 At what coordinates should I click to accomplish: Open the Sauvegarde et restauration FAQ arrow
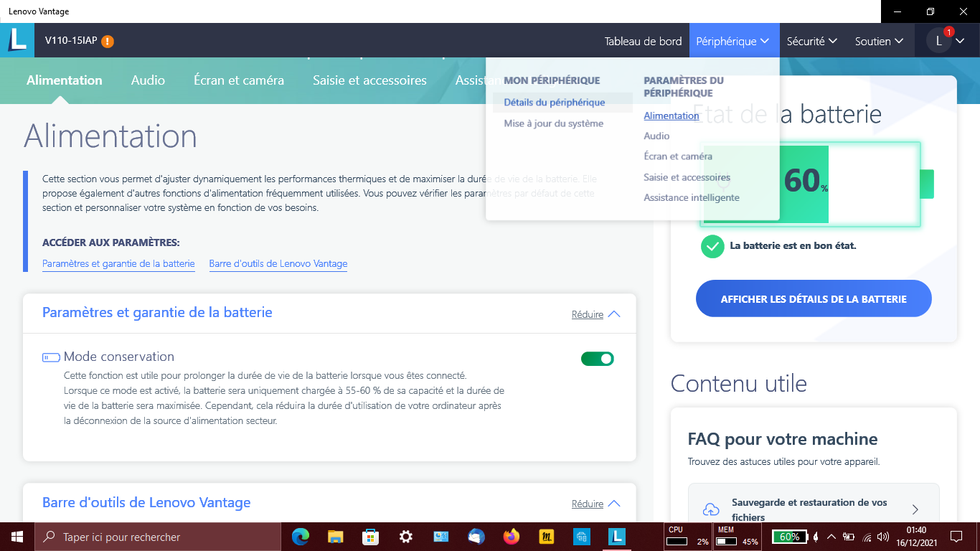pyautogui.click(x=915, y=509)
